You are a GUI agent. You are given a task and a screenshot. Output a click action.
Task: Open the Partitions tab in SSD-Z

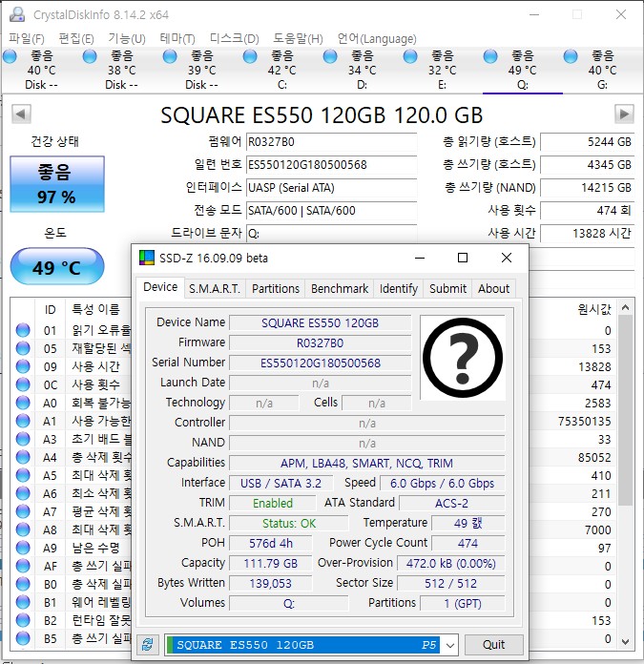[276, 289]
